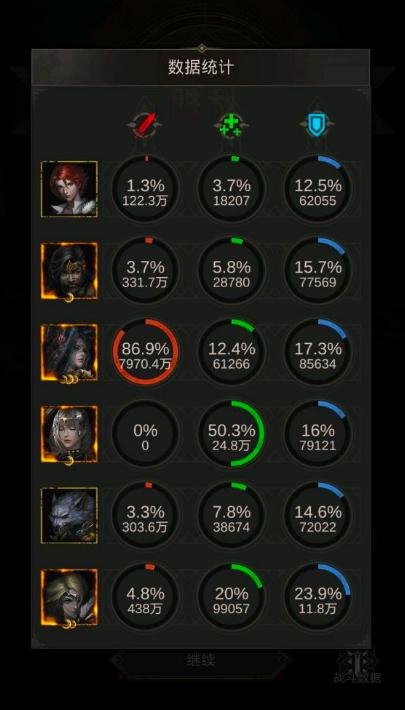Click the 50.3% healing ring showing 24.8万
This screenshot has width=405, height=710.
click(x=231, y=433)
